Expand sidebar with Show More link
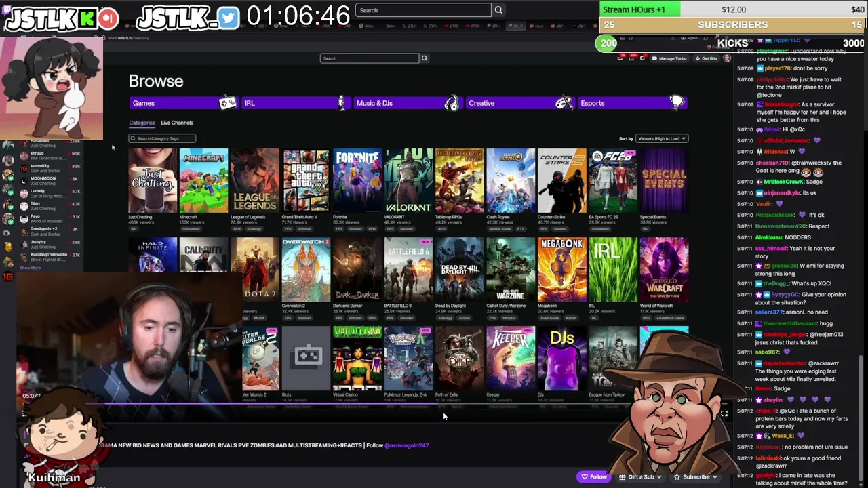This screenshot has width=868, height=488. (x=30, y=268)
